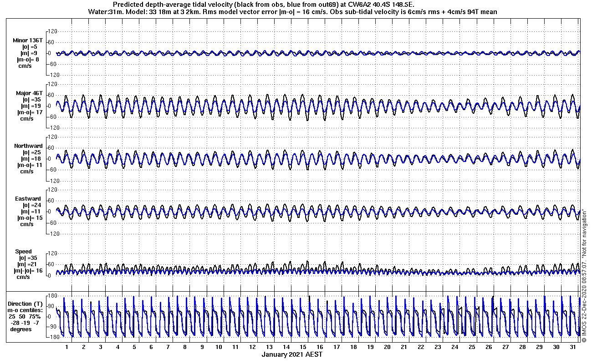The height and width of the screenshot is (364, 592).
Task: Click day '25' on the date axis
Action: tap(472, 347)
